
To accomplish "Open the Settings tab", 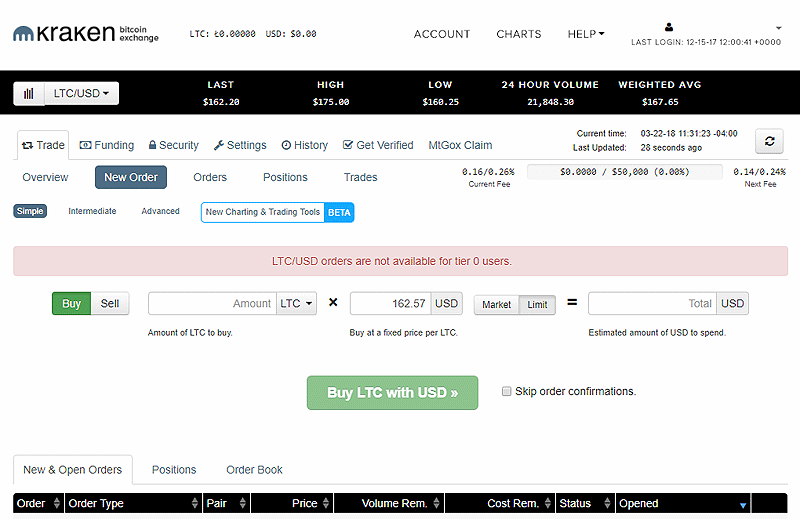I will point(240,145).
